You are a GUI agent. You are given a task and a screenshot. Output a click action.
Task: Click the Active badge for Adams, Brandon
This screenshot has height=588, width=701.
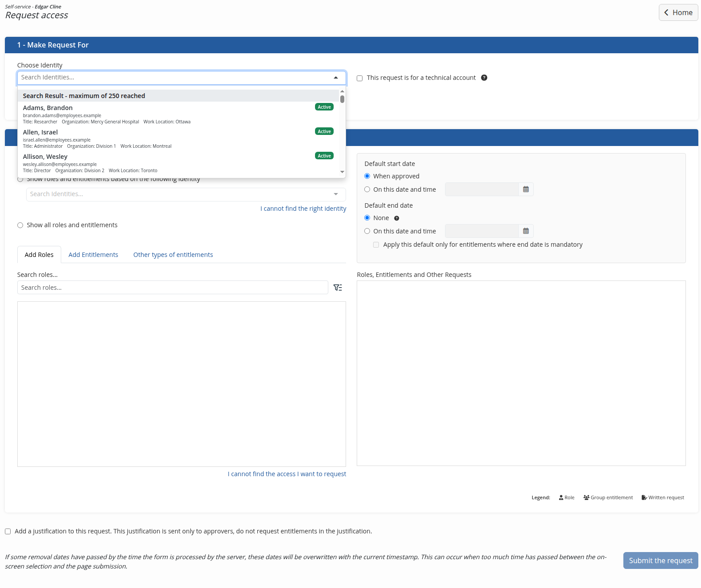point(324,107)
